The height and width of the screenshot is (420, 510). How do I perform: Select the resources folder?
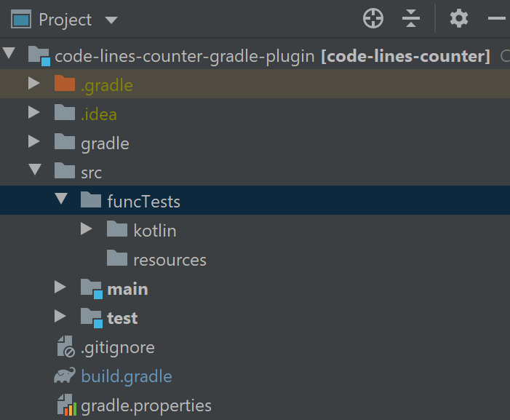[x=170, y=260]
